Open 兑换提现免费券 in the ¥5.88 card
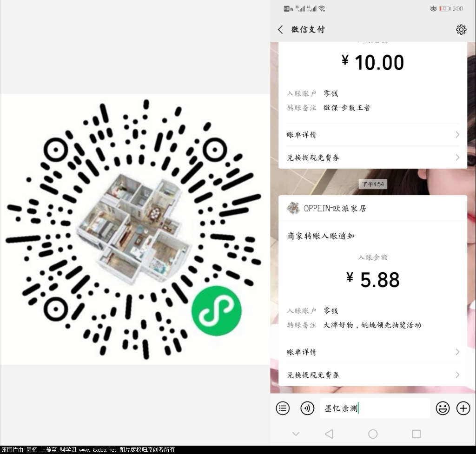 (x=373, y=375)
